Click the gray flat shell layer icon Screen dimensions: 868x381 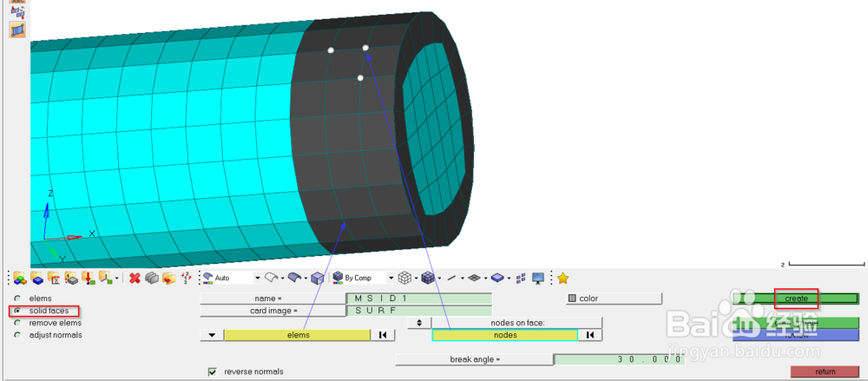click(474, 278)
